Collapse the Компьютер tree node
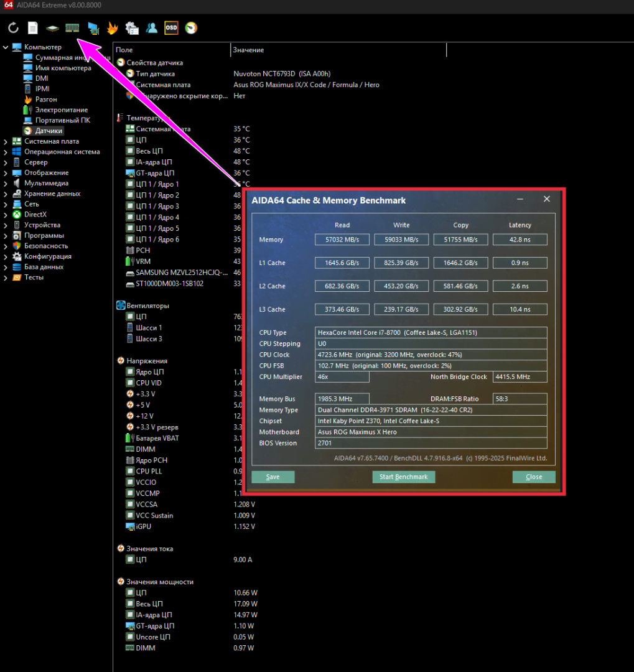 6,47
